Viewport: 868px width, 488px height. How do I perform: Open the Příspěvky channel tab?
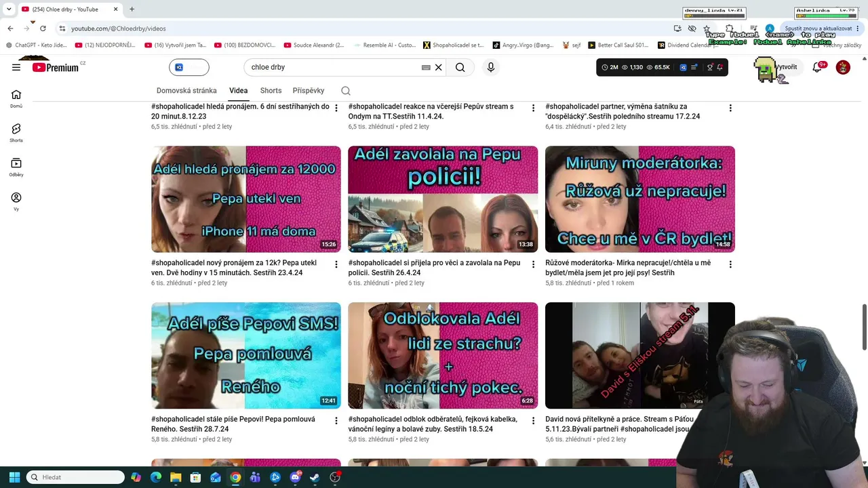tap(309, 91)
